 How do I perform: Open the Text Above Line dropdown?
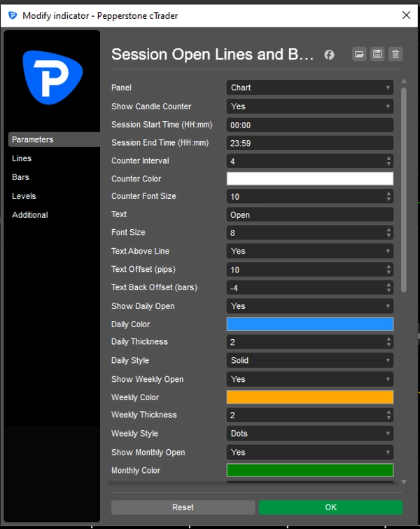click(x=310, y=252)
